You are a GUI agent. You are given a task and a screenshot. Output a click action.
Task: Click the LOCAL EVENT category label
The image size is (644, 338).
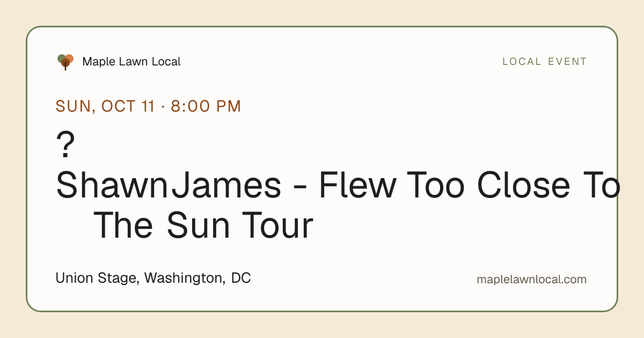[x=545, y=62]
